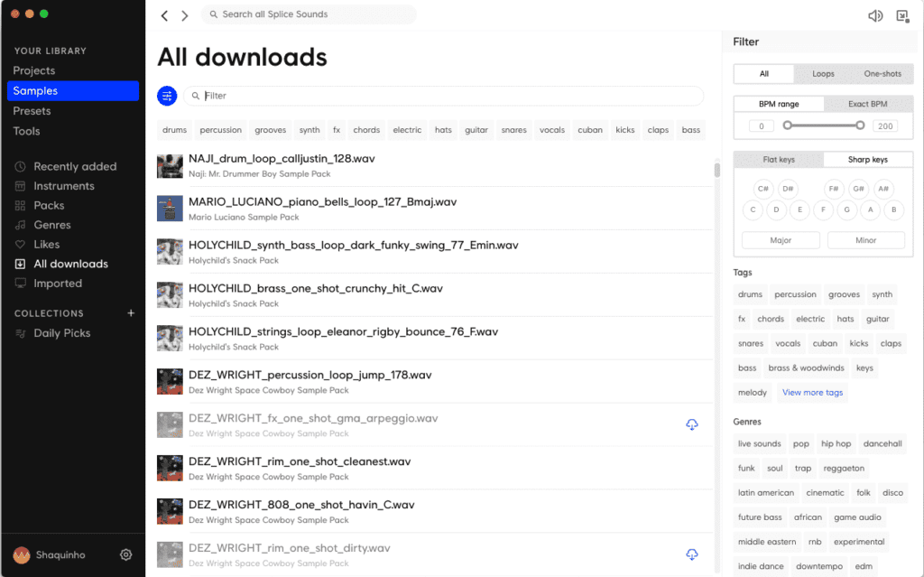Select the melody tag in Filter panel
Viewport: 924px width, 577px height.
pyautogui.click(x=752, y=392)
